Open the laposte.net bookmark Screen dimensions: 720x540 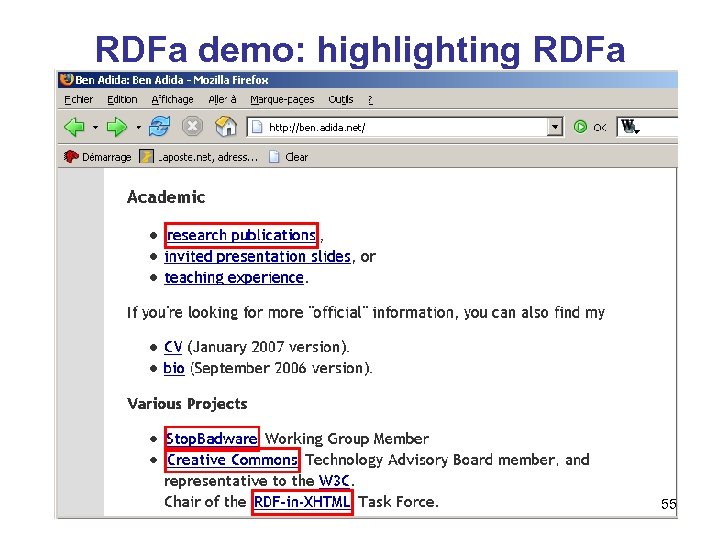[198, 157]
